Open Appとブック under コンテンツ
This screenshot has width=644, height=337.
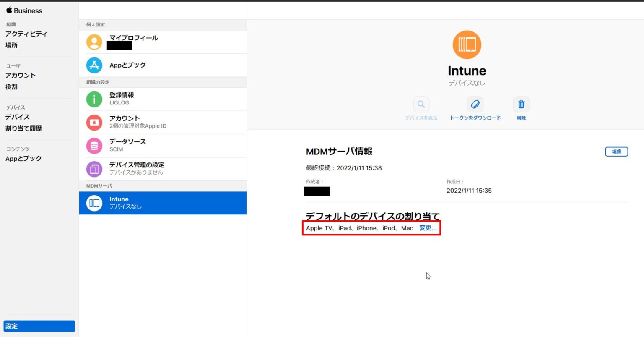click(x=23, y=158)
